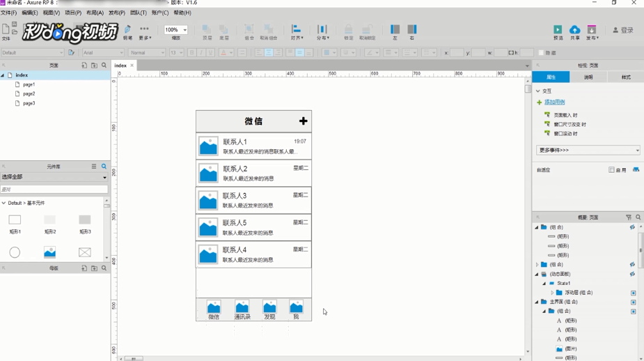Click the Send to Back (底层) icon
This screenshot has width=644, height=361.
coord(224,31)
